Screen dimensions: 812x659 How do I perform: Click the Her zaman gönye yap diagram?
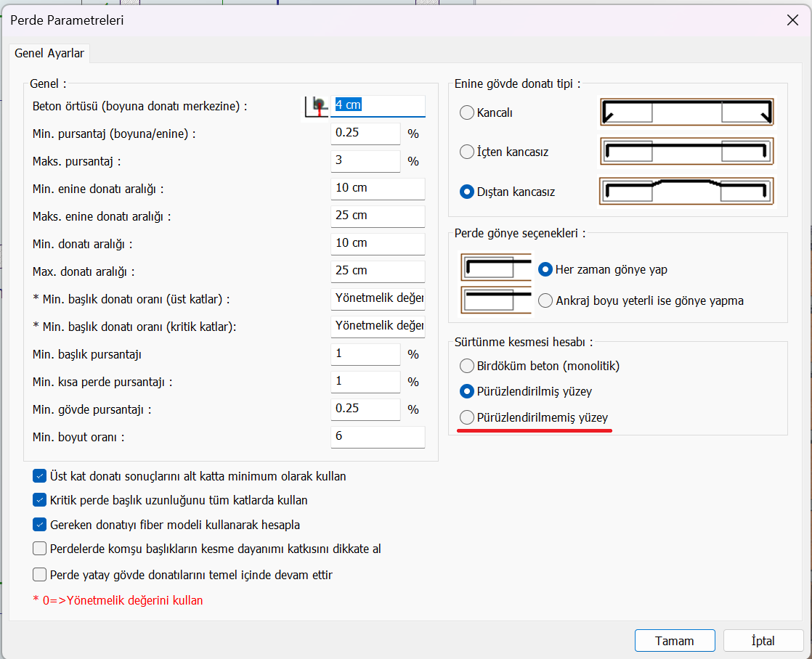[496, 269]
